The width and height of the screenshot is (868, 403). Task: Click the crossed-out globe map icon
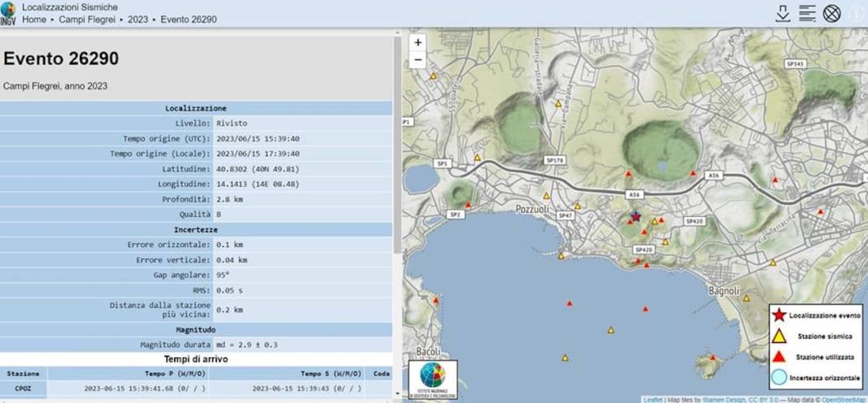click(831, 13)
